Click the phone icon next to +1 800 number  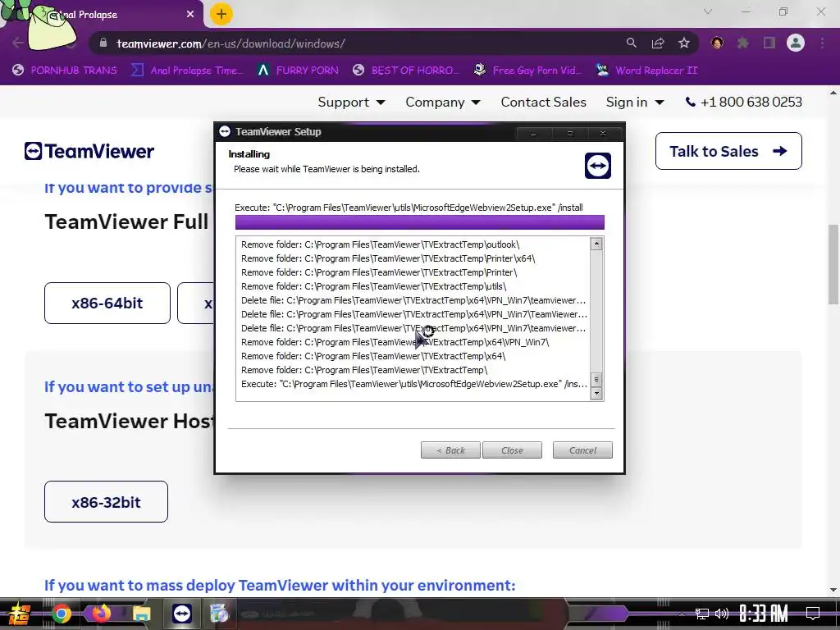[x=691, y=102]
